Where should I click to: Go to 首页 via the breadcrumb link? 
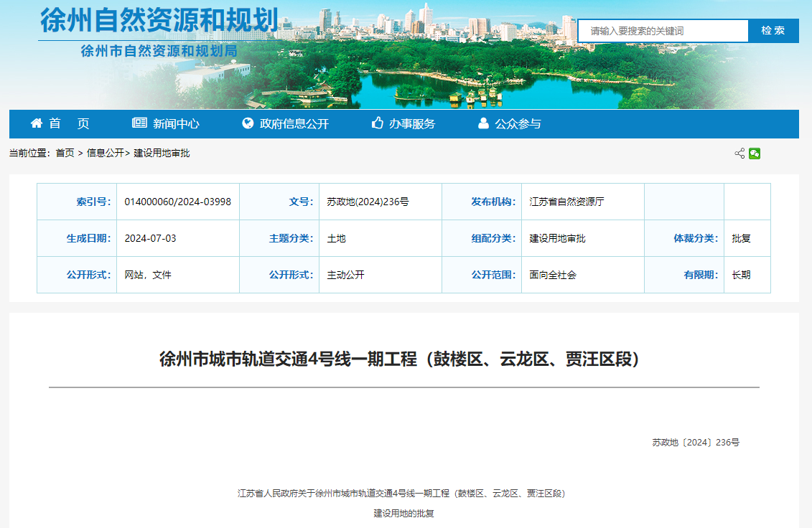tap(65, 153)
